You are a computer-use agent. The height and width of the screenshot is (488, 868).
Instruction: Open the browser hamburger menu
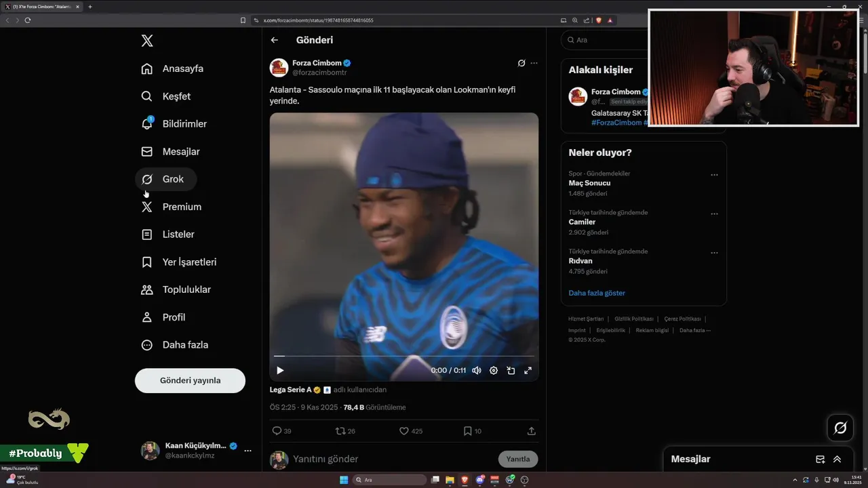[x=863, y=20]
